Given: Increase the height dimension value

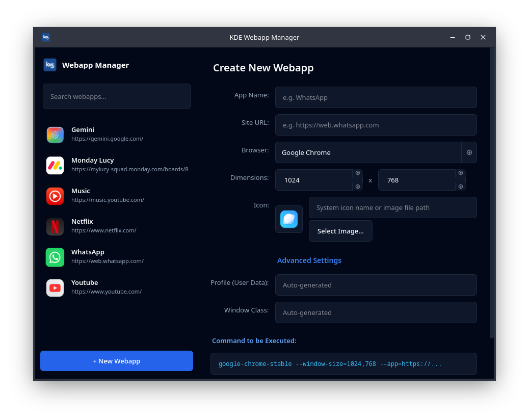Looking at the screenshot, I should [x=461, y=173].
